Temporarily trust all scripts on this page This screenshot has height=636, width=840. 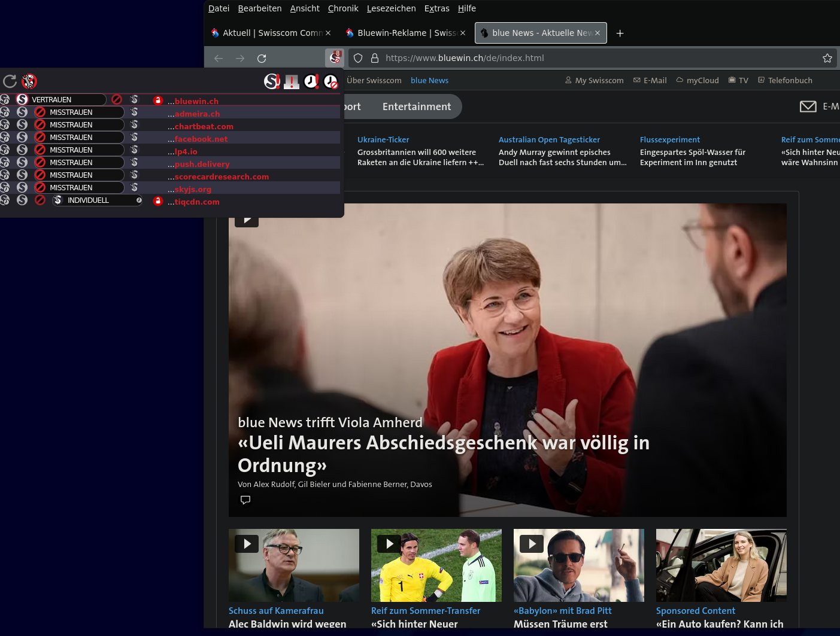tap(311, 81)
